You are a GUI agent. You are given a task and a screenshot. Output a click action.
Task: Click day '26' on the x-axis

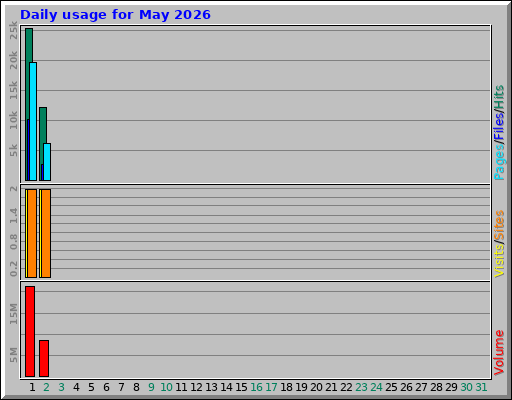click(x=406, y=387)
